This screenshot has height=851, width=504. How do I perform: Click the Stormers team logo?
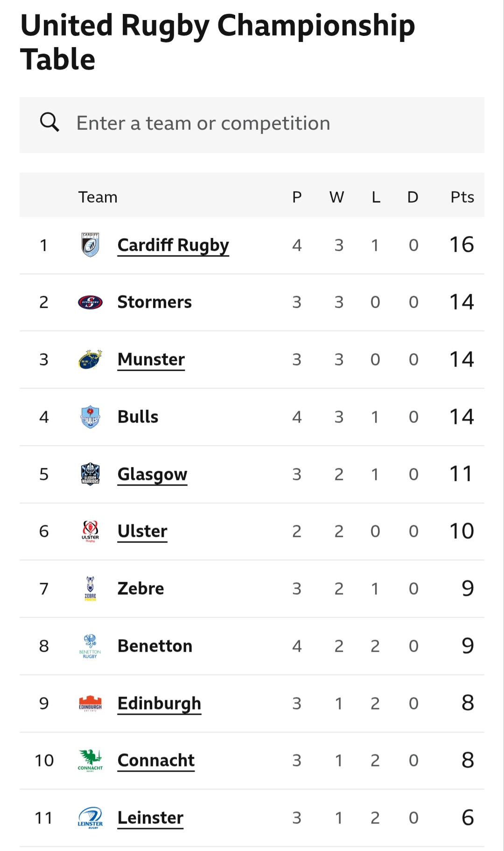pos(90,302)
